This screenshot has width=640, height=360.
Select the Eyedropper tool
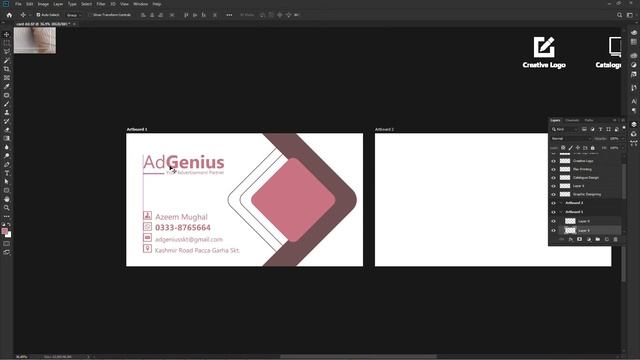pos(7,87)
